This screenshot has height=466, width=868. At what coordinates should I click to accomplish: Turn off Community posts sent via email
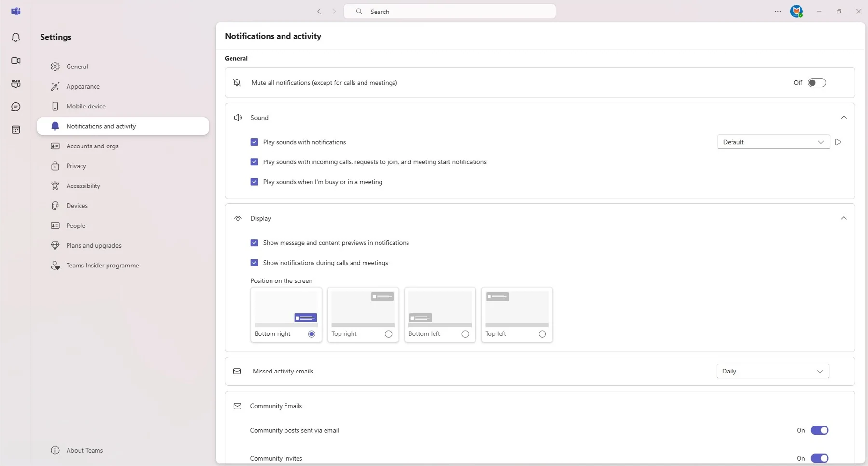(819, 430)
